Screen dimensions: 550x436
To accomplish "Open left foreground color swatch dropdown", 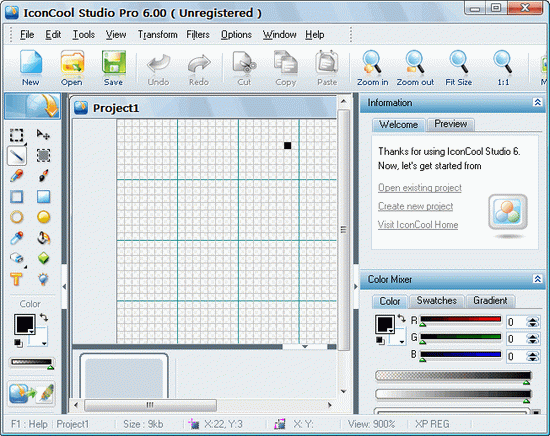I will coord(31,331).
